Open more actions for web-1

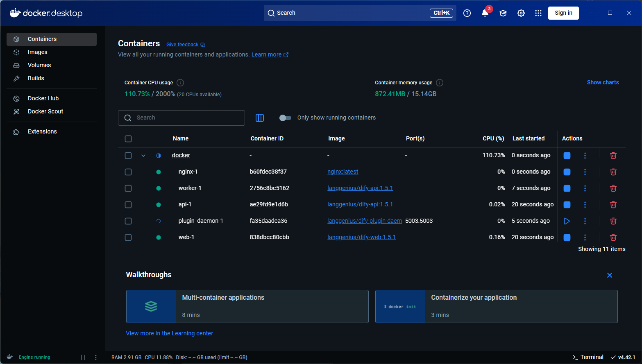click(x=585, y=237)
